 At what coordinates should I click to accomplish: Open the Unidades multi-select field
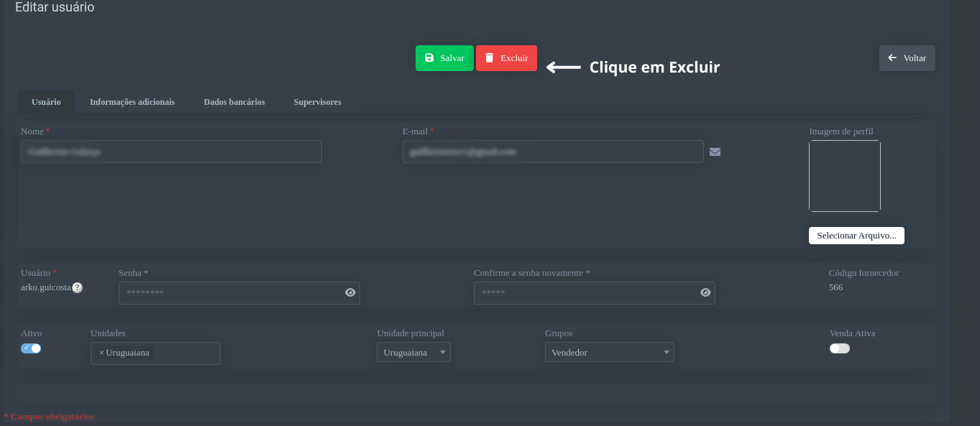tap(186, 353)
